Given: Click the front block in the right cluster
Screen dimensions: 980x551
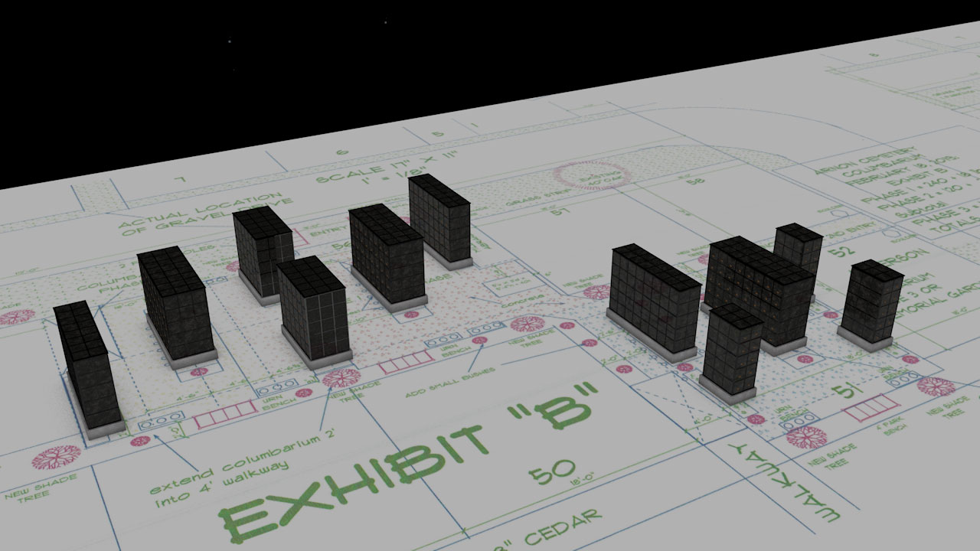Looking at the screenshot, I should (x=731, y=350).
